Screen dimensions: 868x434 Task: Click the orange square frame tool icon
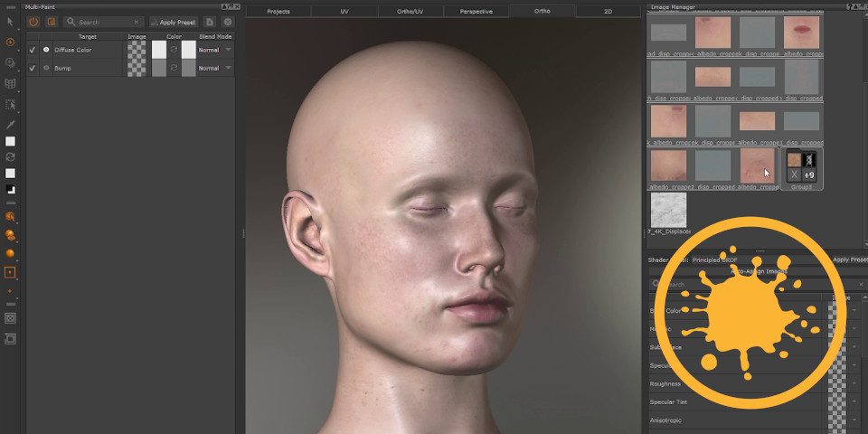(x=10, y=271)
